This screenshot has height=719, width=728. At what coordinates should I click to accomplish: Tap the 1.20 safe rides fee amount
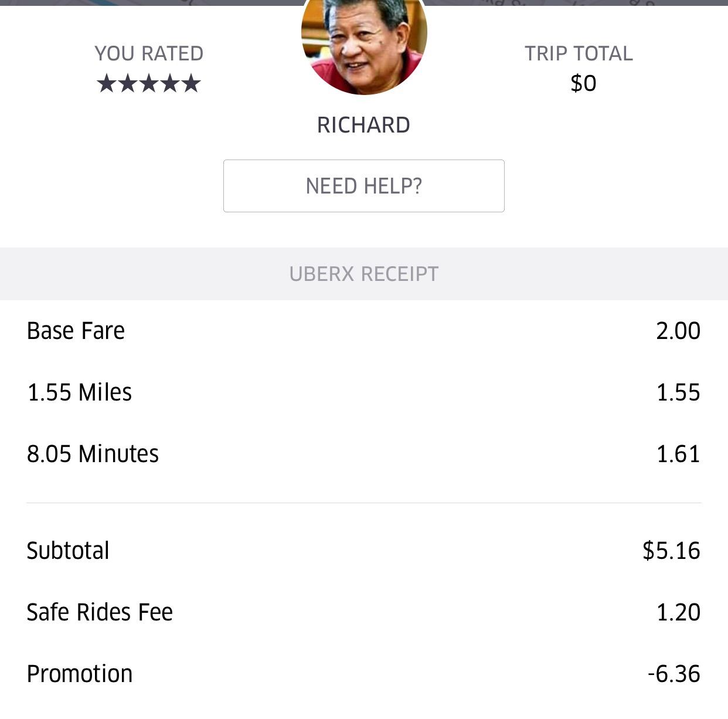(678, 612)
